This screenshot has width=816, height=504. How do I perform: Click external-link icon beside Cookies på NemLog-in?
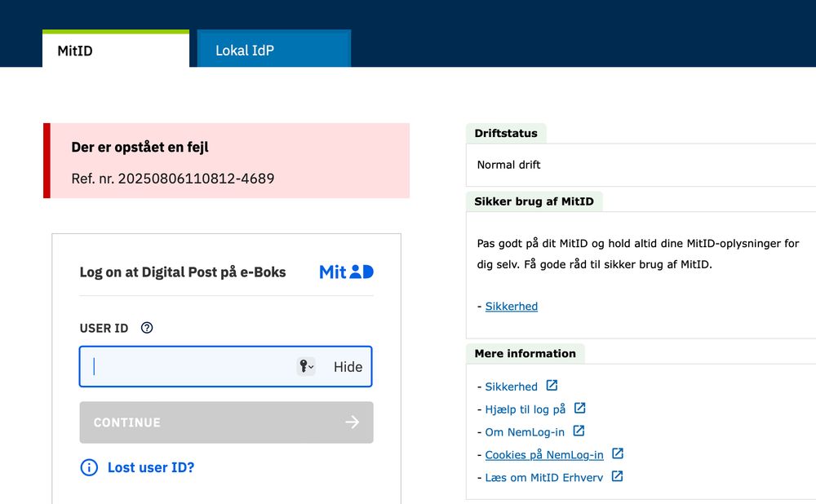pos(618,453)
